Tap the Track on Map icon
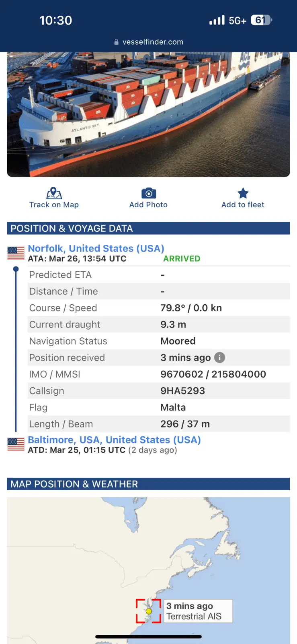Image resolution: width=297 pixels, height=644 pixels. (54, 193)
